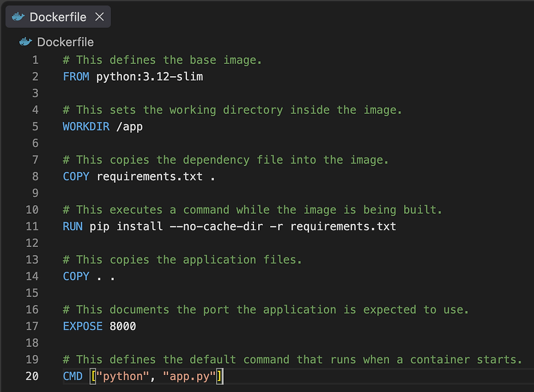
Task: Click the comment about documenting the port
Action: [266, 310]
